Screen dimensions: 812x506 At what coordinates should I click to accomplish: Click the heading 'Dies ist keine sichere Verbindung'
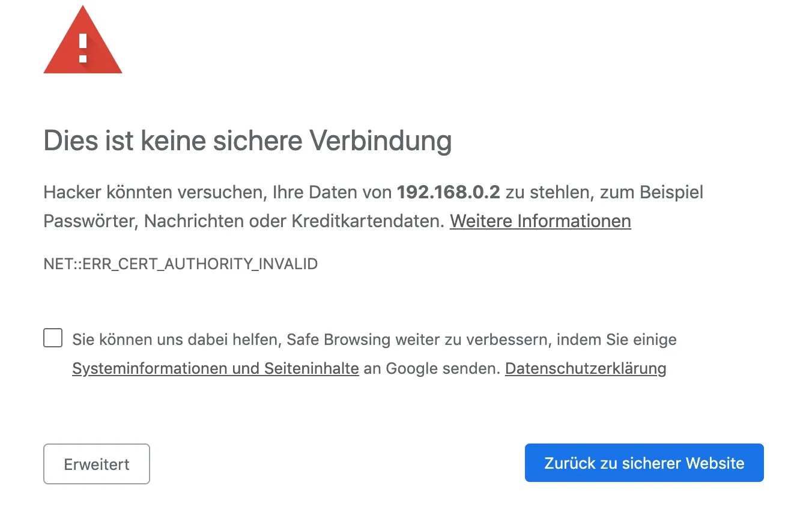click(x=247, y=141)
